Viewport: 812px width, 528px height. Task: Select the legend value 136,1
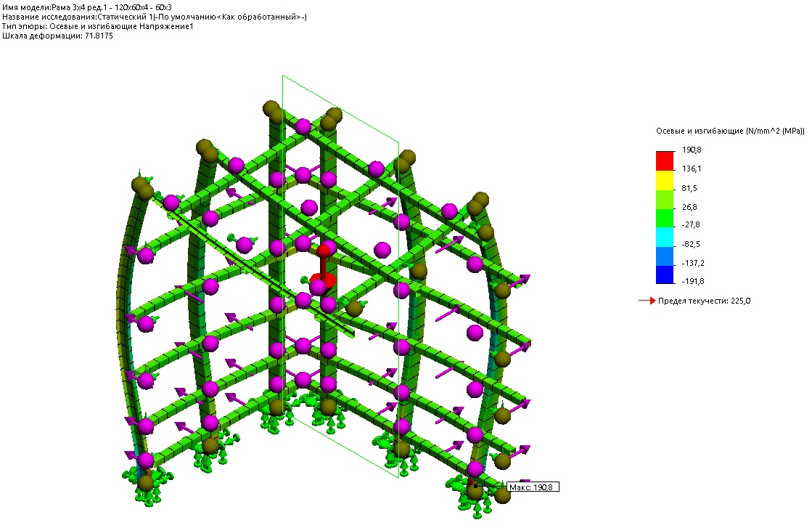(691, 169)
